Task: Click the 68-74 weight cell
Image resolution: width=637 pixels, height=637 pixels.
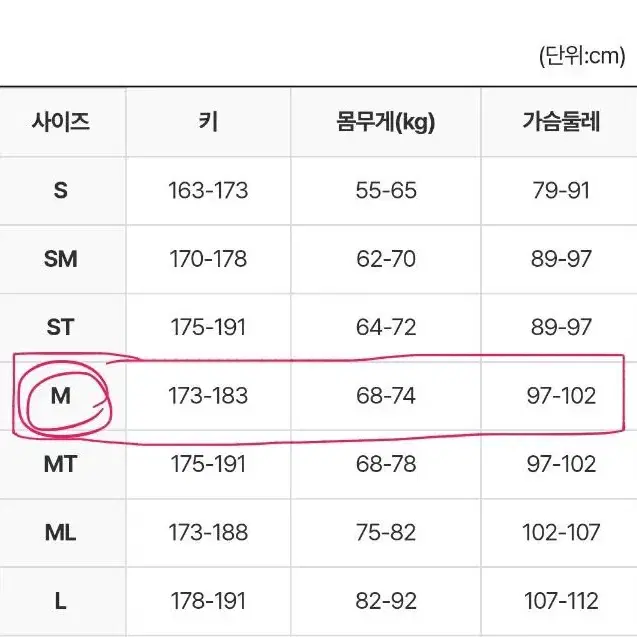Action: pos(386,396)
